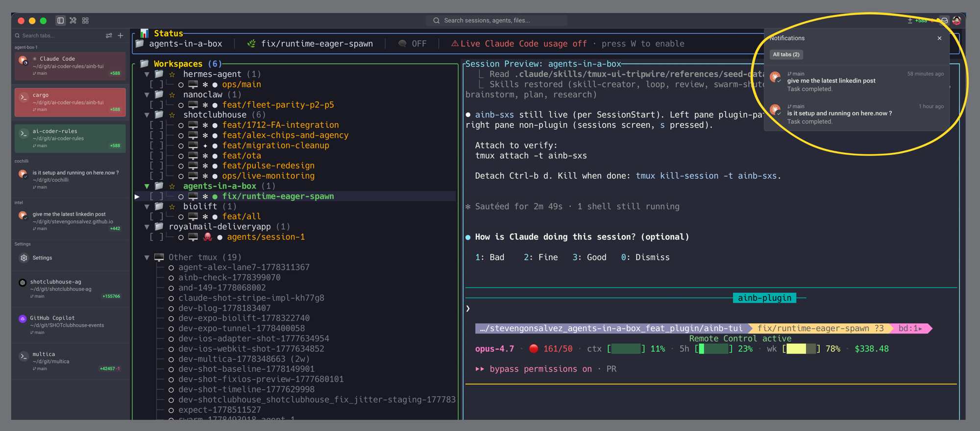Filter notifications by All tabs (2)
980x431 pixels.
click(786, 54)
